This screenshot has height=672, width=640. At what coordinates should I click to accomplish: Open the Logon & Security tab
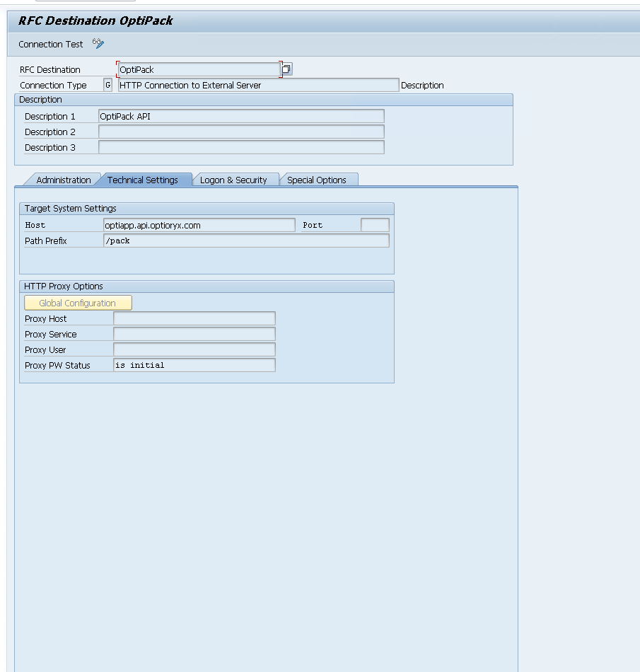(x=233, y=180)
